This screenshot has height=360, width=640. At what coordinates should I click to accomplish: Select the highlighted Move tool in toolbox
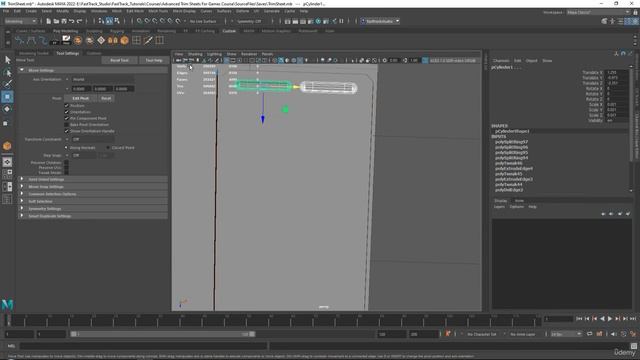[x=7, y=97]
